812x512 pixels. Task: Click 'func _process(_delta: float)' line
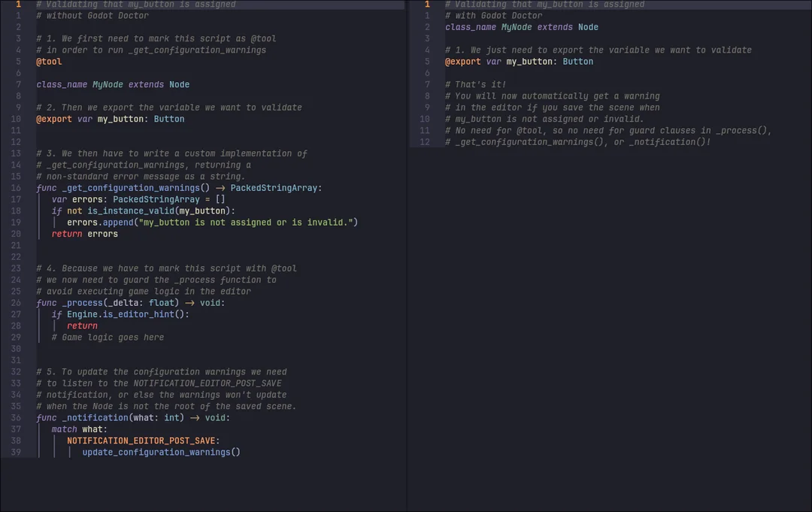point(131,303)
